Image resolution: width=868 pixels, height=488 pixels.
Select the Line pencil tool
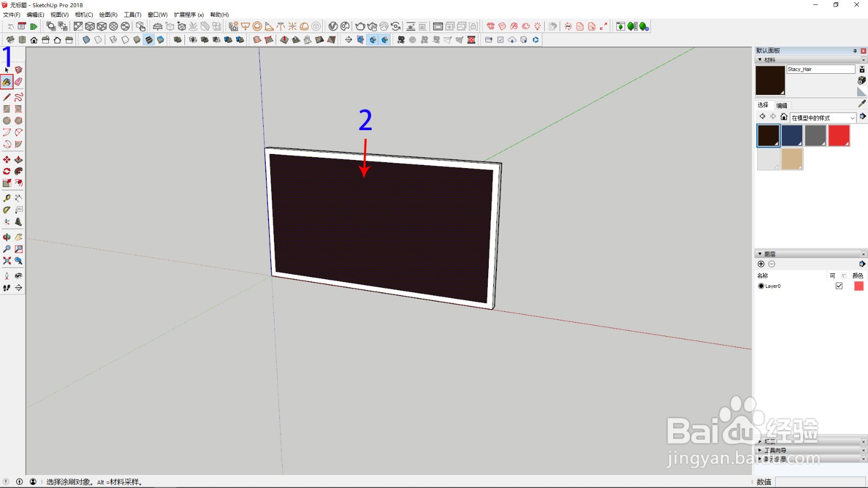click(x=7, y=97)
